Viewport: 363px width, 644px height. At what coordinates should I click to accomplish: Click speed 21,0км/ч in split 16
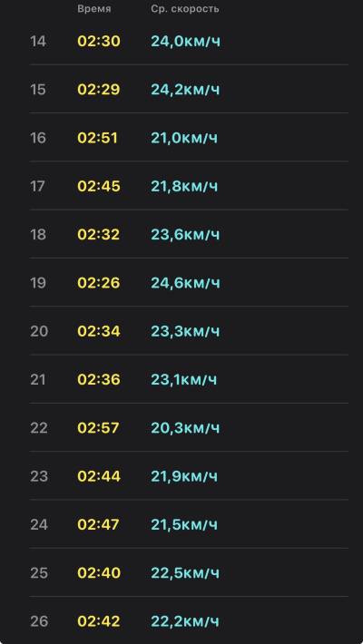tap(184, 138)
